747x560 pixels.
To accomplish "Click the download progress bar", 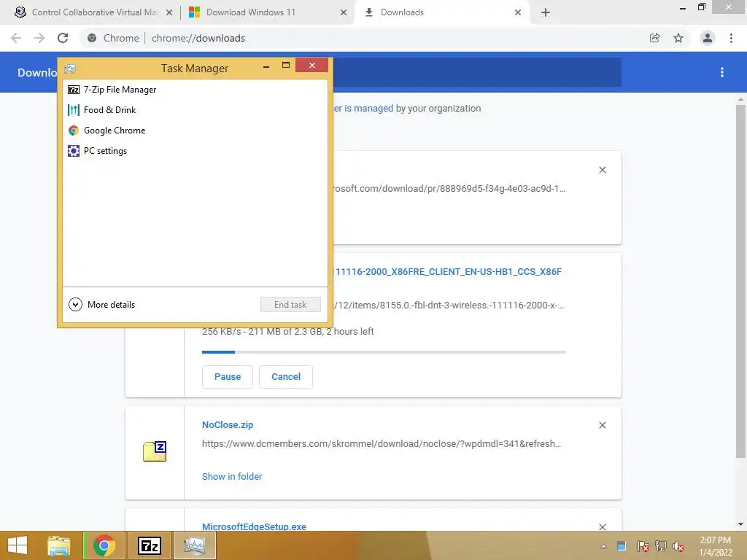I will pos(384,352).
